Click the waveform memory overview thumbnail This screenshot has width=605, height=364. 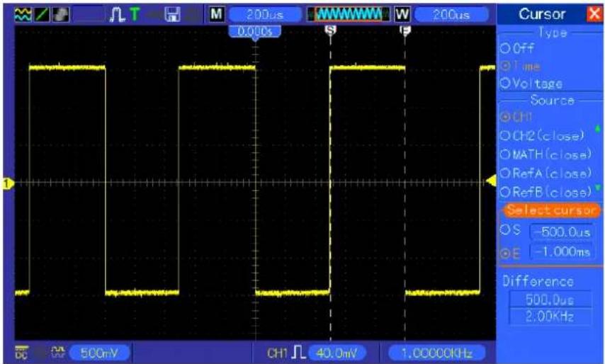tap(349, 15)
